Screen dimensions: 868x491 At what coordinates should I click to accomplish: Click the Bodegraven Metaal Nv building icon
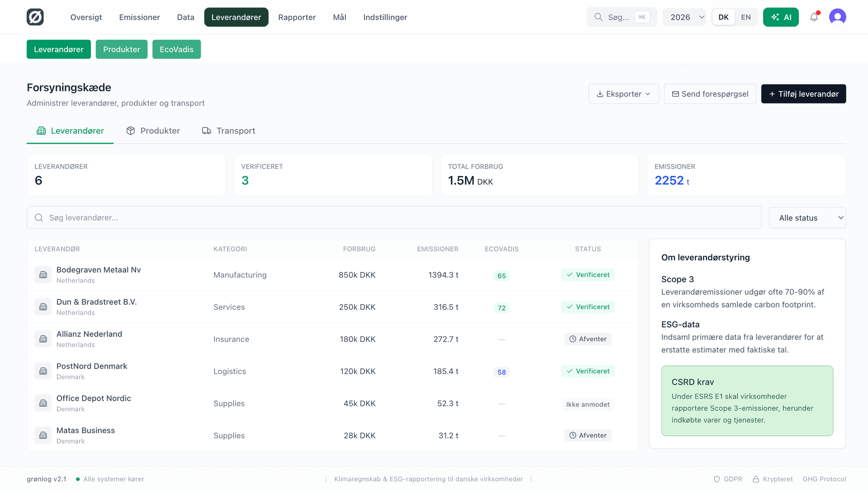point(43,275)
